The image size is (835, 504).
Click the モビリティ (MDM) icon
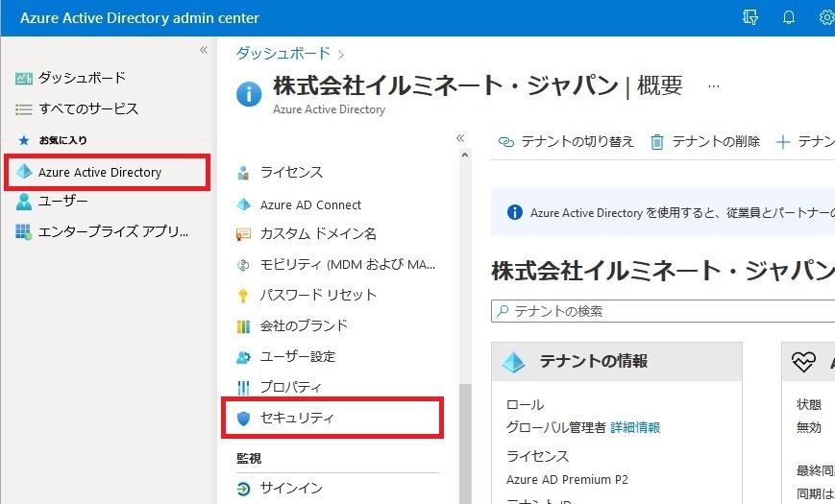(243, 265)
